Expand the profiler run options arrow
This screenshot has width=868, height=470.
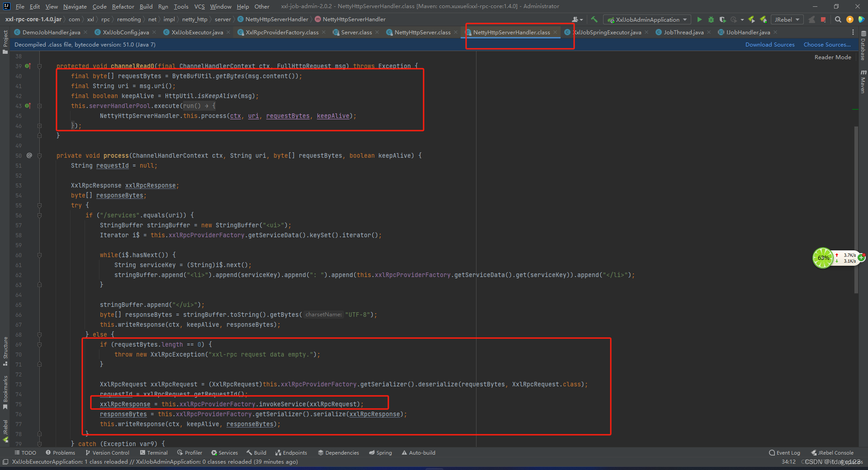[742, 20]
